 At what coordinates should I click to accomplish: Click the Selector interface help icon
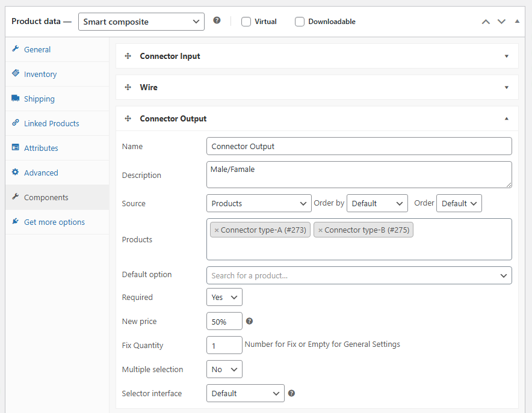291,393
